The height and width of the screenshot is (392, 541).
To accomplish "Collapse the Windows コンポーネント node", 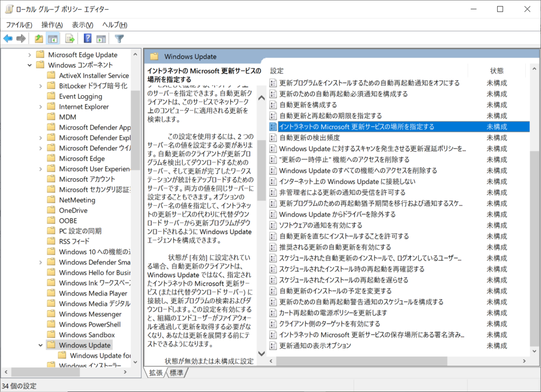I will click(x=29, y=64).
